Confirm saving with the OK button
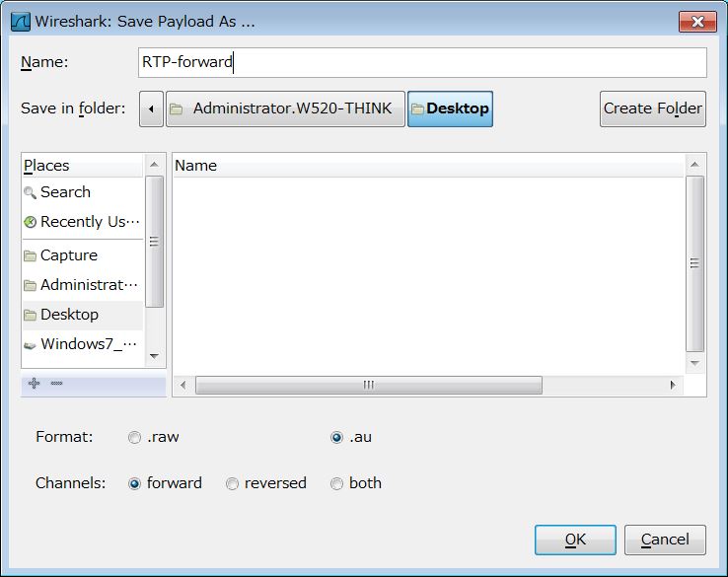Image resolution: width=728 pixels, height=577 pixels. pos(575,540)
